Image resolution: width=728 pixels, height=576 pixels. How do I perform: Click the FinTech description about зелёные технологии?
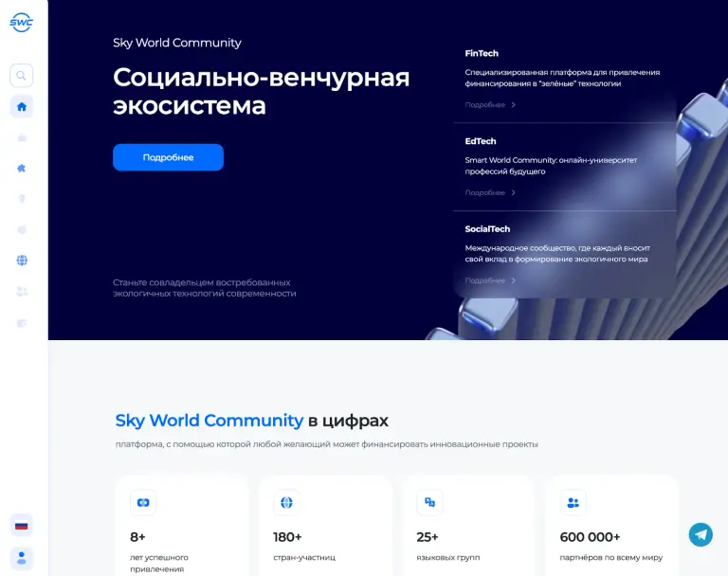tap(562, 78)
